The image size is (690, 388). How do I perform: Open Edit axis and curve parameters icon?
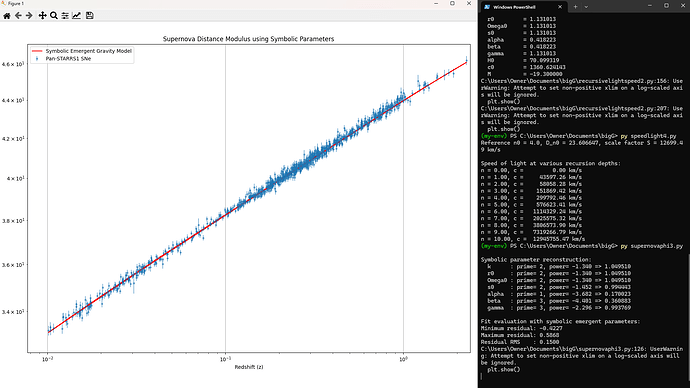point(77,15)
